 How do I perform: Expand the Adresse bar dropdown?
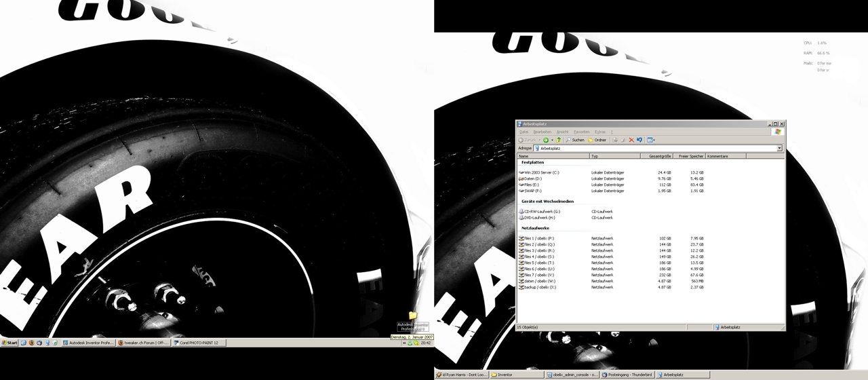[x=779, y=148]
